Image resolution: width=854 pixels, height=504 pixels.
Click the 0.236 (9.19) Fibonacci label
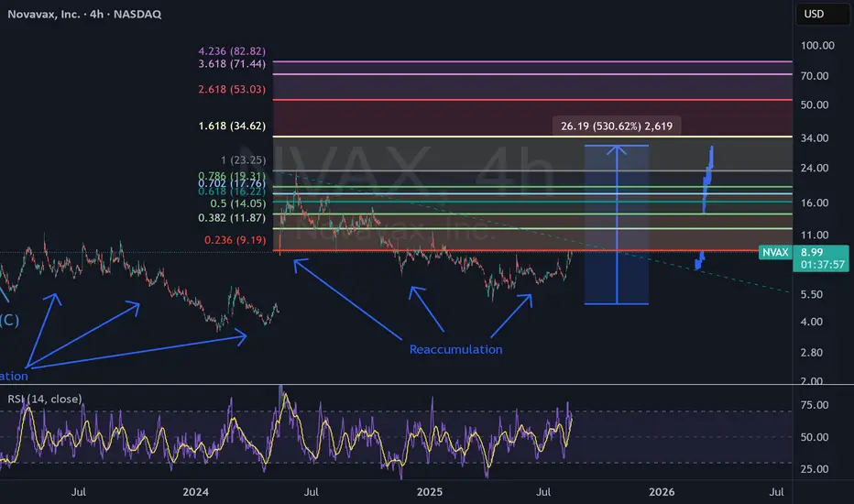click(235, 240)
